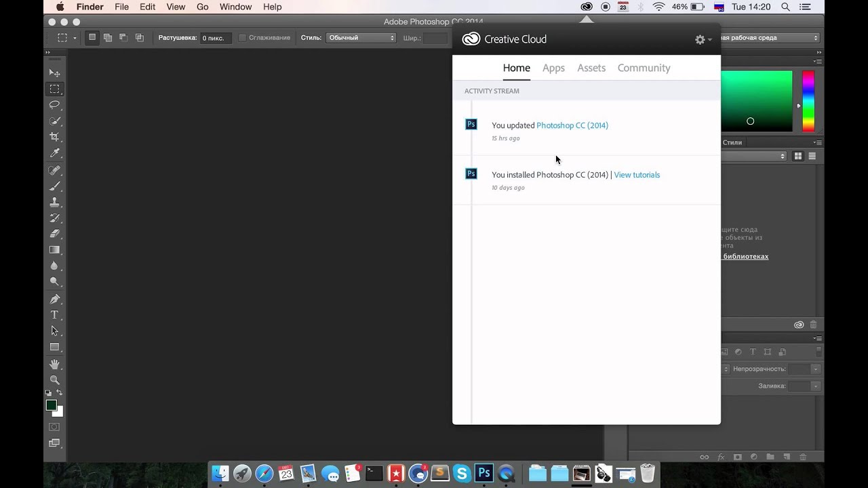Image resolution: width=868 pixels, height=488 pixels.
Task: Select the Brush tool
Action: point(55,186)
